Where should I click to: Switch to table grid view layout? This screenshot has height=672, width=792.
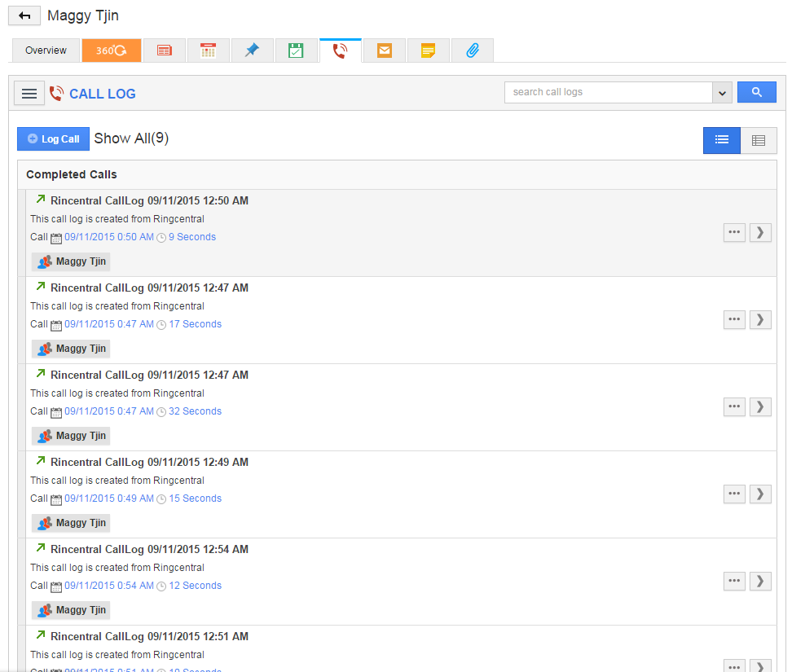point(759,140)
